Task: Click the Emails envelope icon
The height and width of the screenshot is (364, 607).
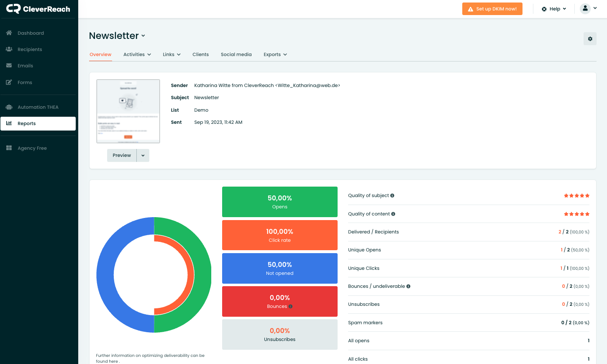Action: (9, 66)
